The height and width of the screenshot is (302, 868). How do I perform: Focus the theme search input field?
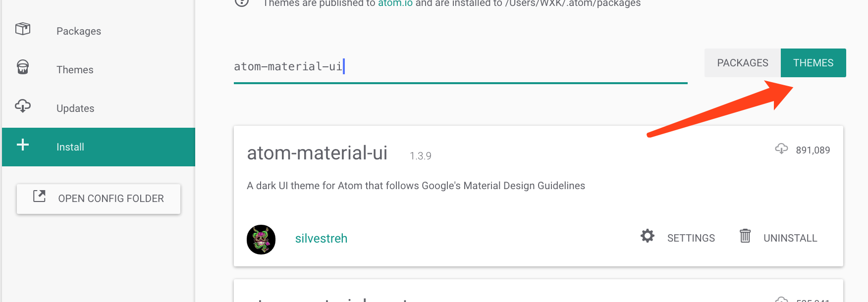(460, 67)
